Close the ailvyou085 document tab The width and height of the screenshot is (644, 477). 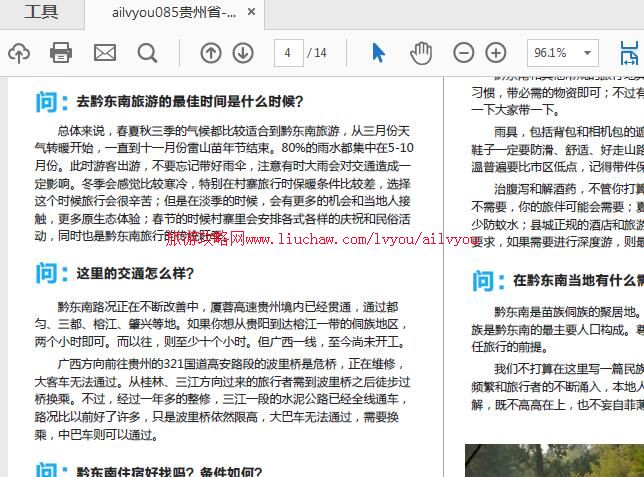(x=252, y=13)
